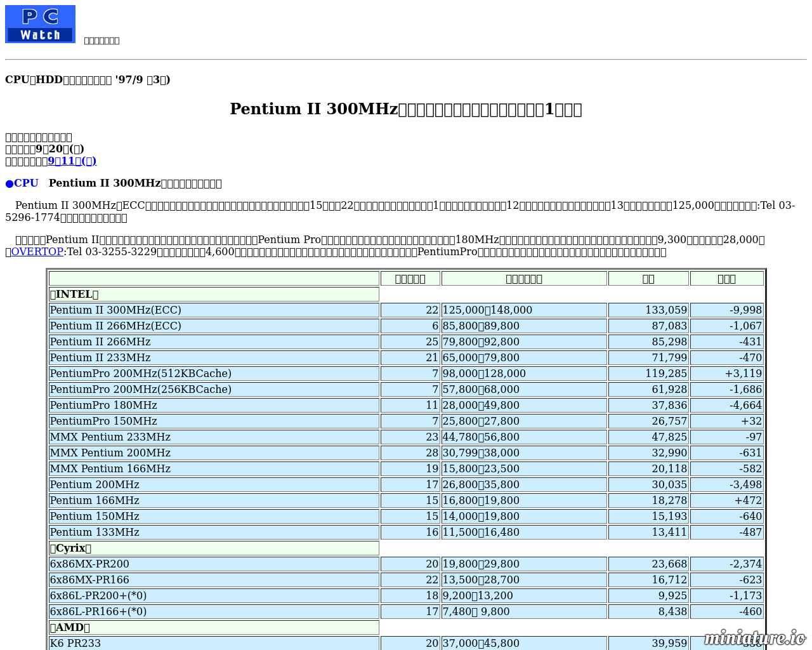Click the change value -3,498 cell

727,484
